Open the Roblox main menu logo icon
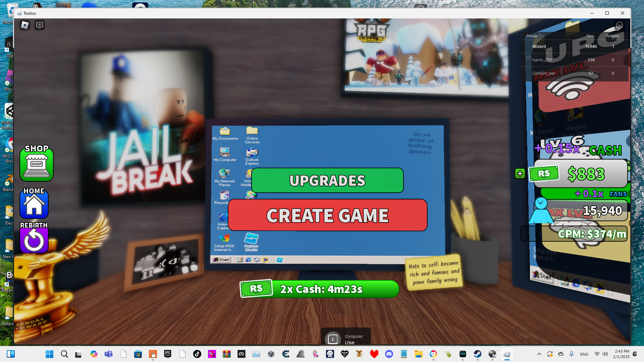644x362 pixels. point(25,25)
